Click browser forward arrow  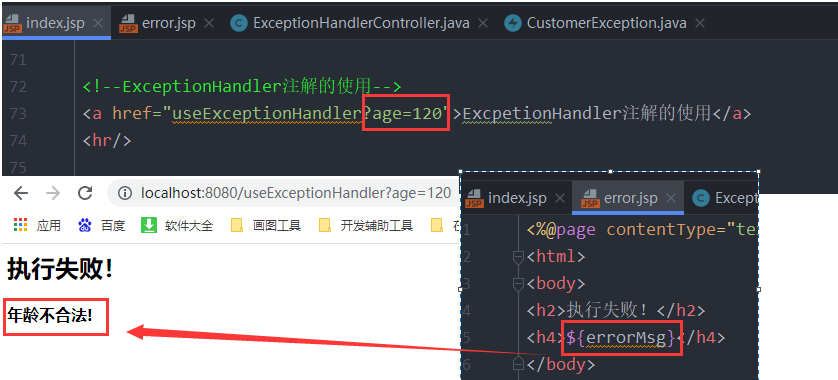coord(53,193)
